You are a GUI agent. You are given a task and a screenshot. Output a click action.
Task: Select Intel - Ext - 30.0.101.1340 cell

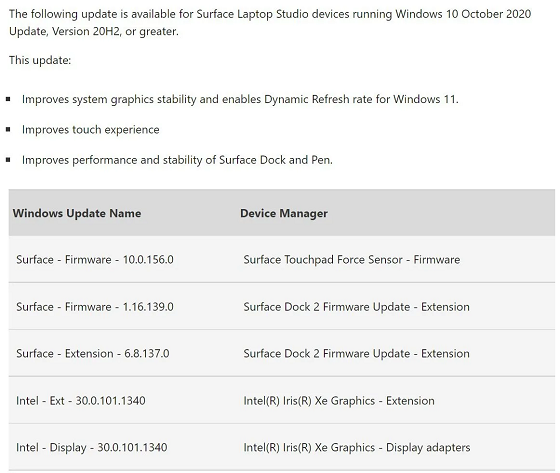point(81,401)
